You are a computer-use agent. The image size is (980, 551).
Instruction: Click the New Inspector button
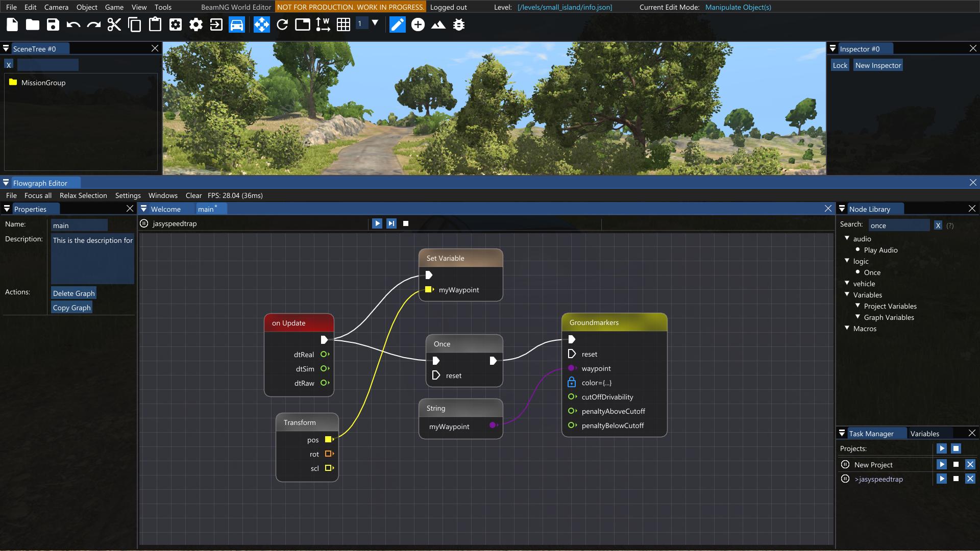click(x=878, y=65)
